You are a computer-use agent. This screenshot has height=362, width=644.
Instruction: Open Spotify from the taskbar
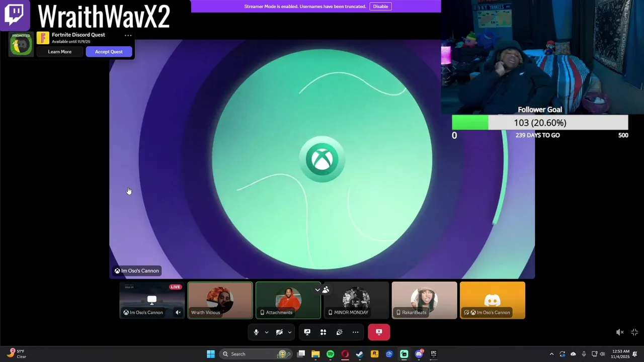click(x=330, y=354)
